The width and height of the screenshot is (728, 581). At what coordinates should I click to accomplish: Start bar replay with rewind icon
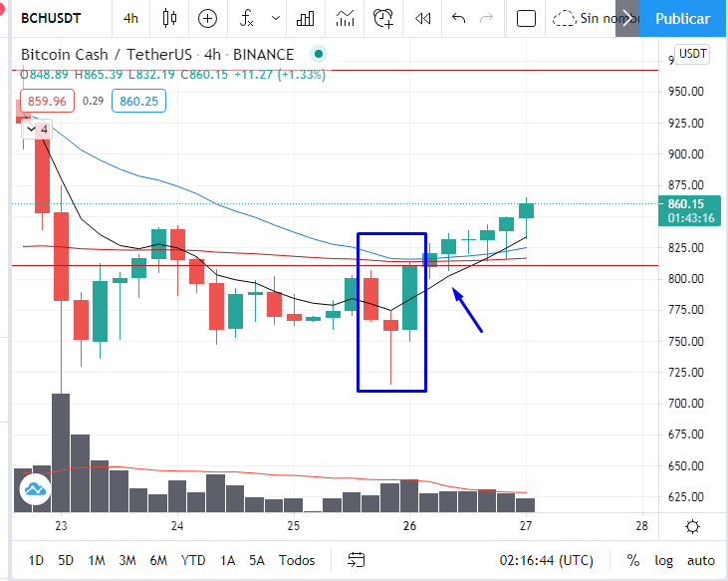point(423,18)
